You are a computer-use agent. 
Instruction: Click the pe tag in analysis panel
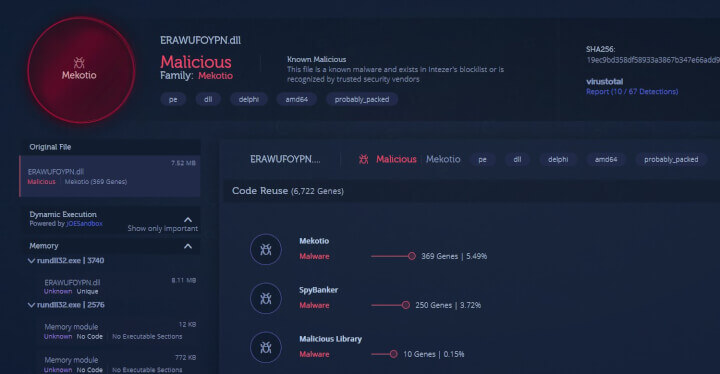point(482,159)
